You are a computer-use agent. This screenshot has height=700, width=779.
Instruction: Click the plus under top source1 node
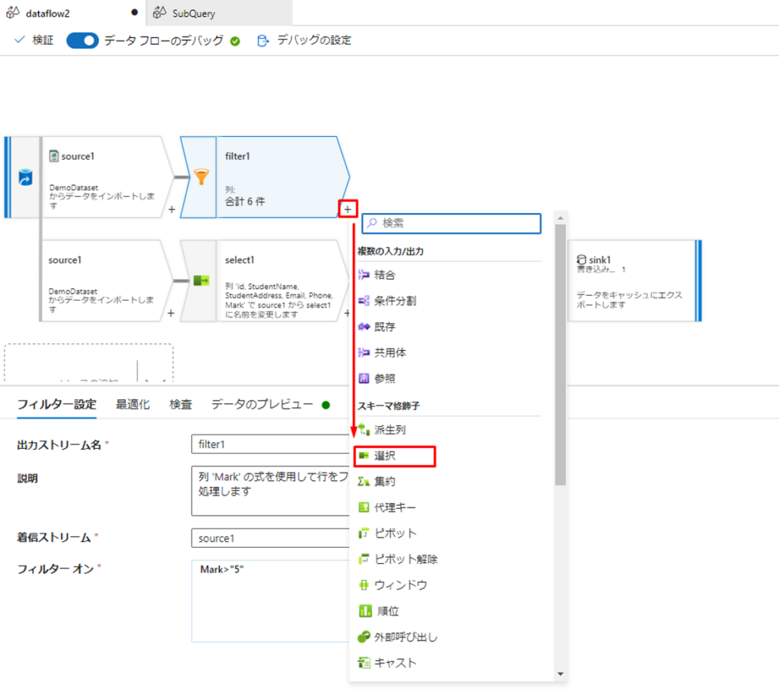(x=171, y=210)
